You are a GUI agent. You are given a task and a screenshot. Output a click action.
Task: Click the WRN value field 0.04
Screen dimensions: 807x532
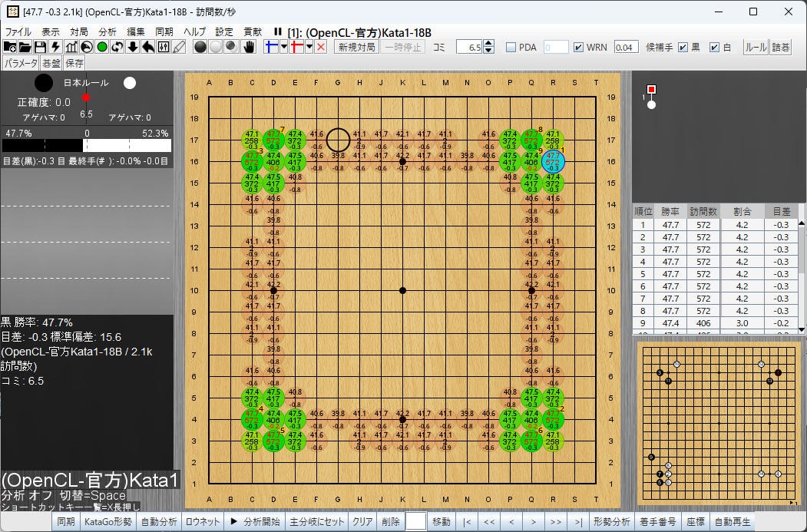(627, 48)
